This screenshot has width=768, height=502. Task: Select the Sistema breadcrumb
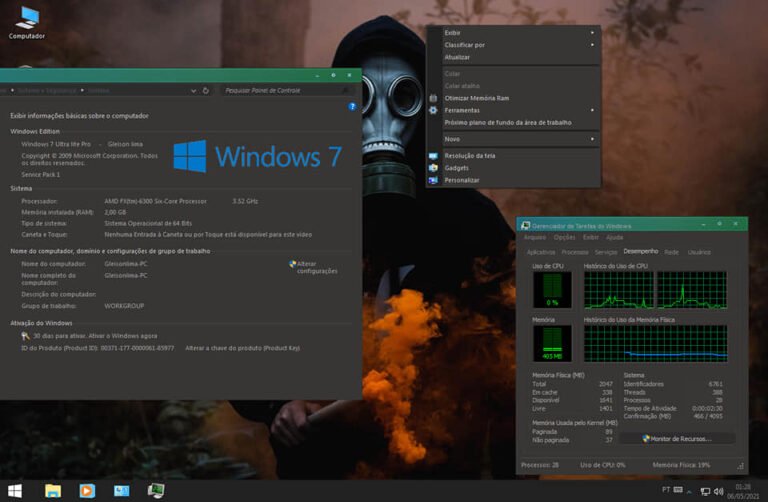click(98, 91)
